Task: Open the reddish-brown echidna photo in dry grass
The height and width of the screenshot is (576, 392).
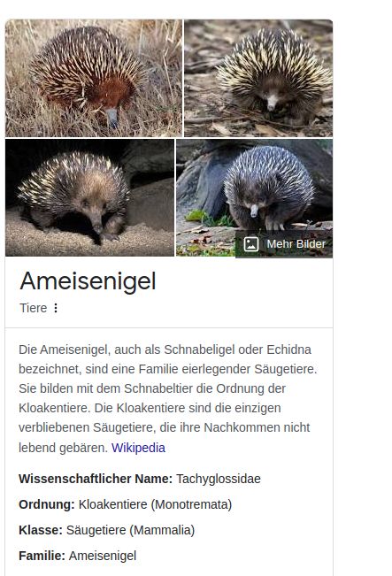Action: pyautogui.click(x=94, y=78)
